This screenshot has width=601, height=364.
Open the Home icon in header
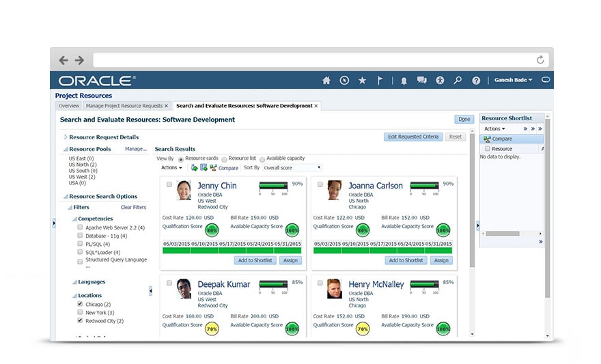tap(326, 81)
